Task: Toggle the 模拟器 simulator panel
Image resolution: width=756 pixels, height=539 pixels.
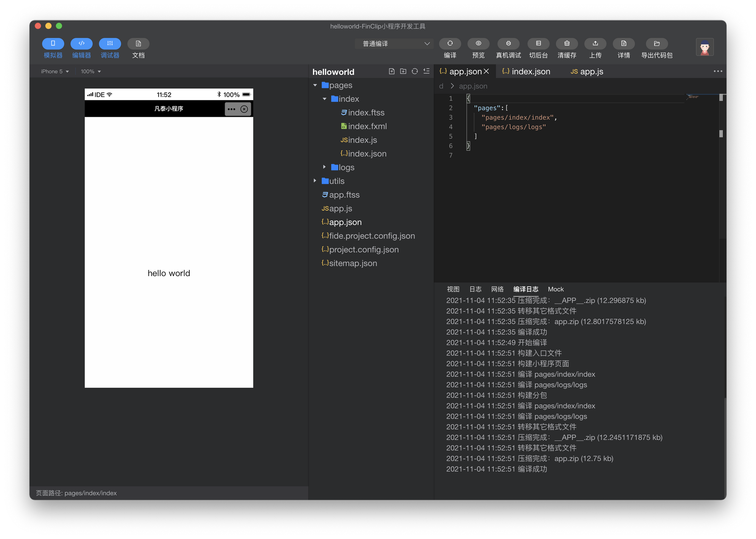Action: pyautogui.click(x=53, y=48)
